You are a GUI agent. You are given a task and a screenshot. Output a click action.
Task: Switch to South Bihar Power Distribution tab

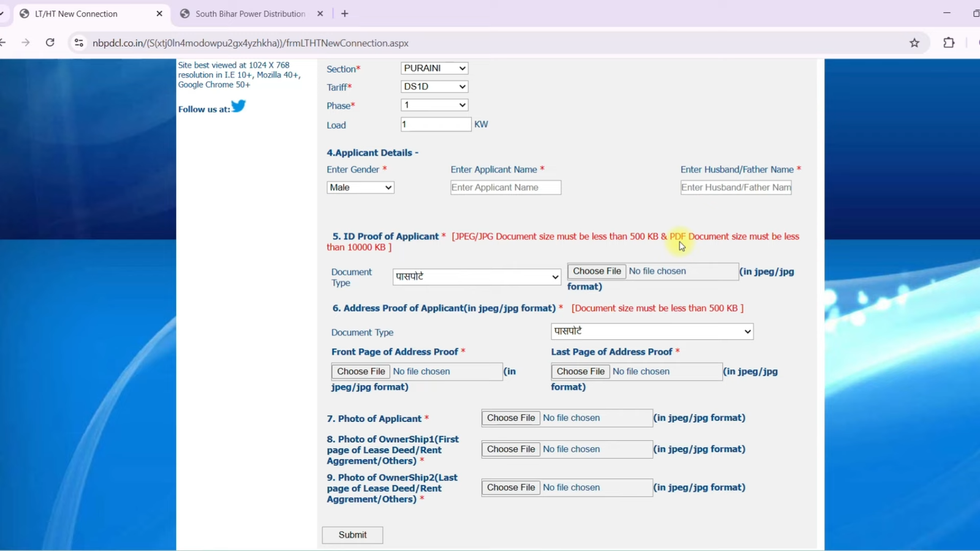250,13
